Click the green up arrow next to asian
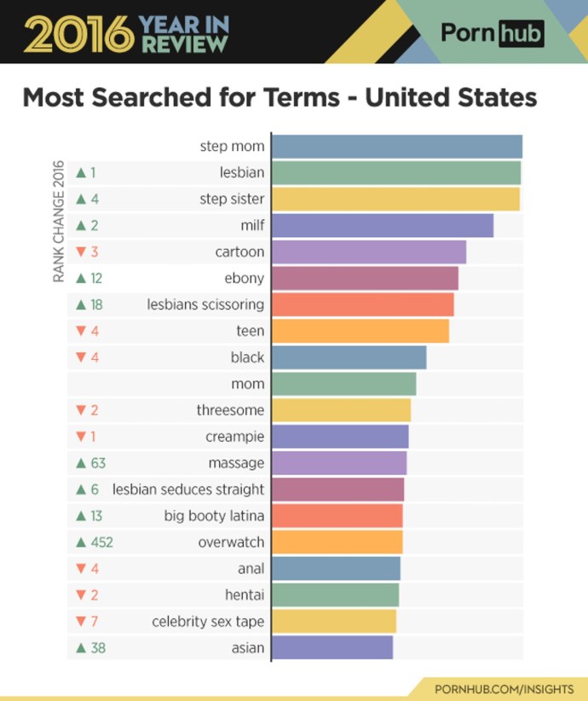Viewport: 588px width, 701px height. 81,648
